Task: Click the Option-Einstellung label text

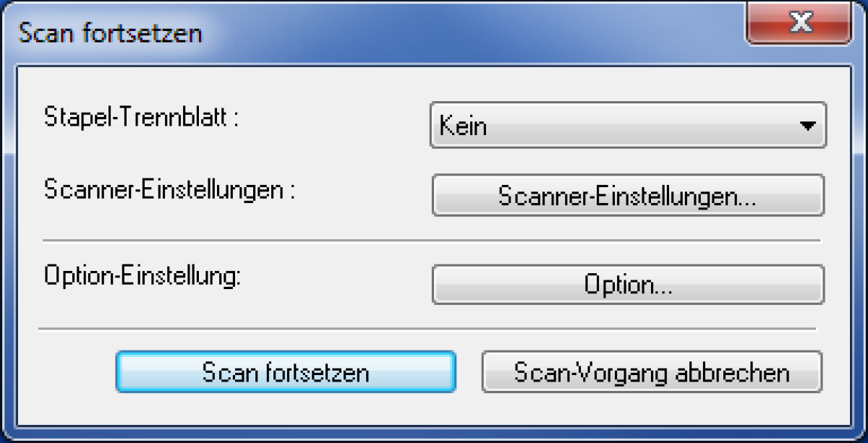Action: (x=142, y=276)
